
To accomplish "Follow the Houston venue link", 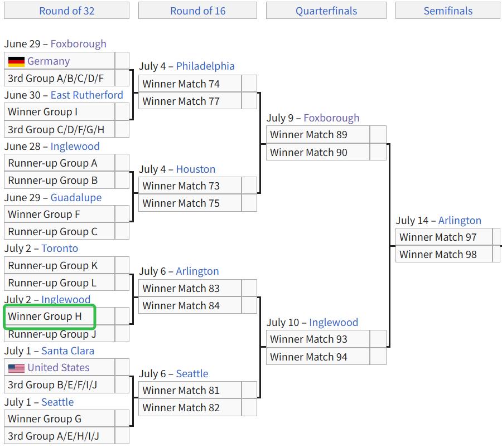I will (196, 169).
